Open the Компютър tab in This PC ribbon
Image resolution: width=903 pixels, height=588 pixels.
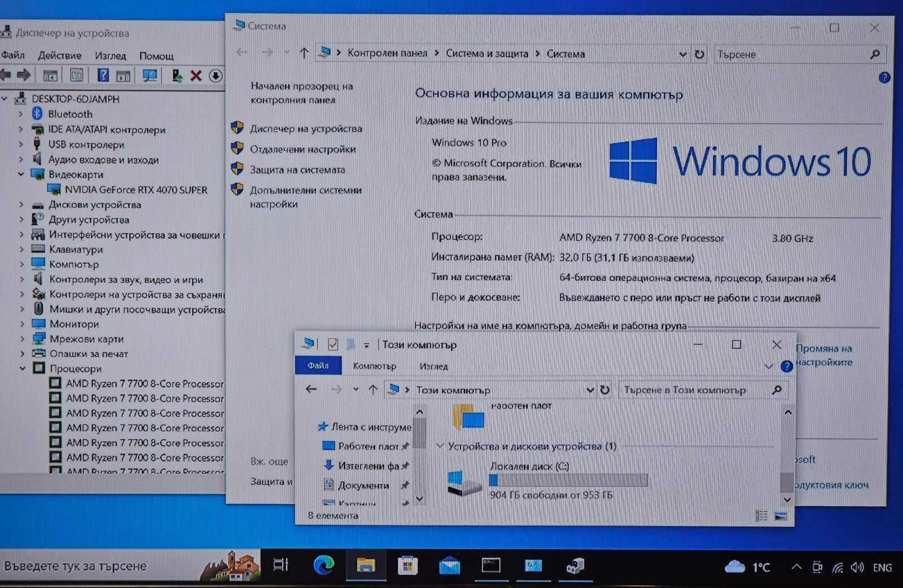coord(374,366)
